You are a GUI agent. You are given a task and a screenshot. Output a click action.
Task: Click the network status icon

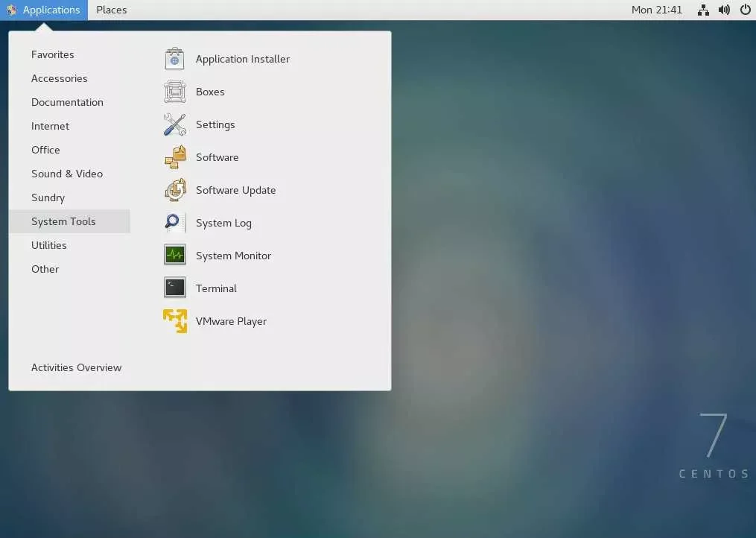703,10
